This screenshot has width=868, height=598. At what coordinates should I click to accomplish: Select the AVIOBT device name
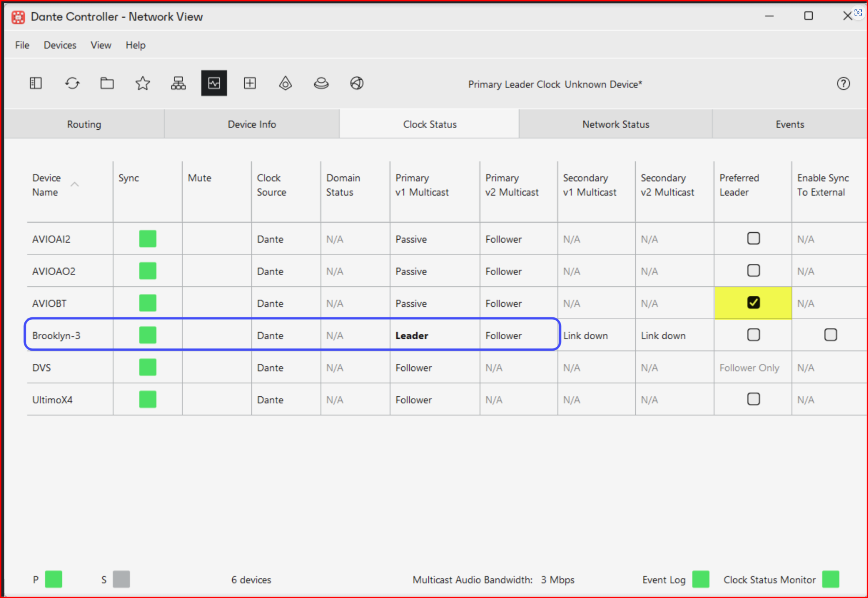click(49, 303)
